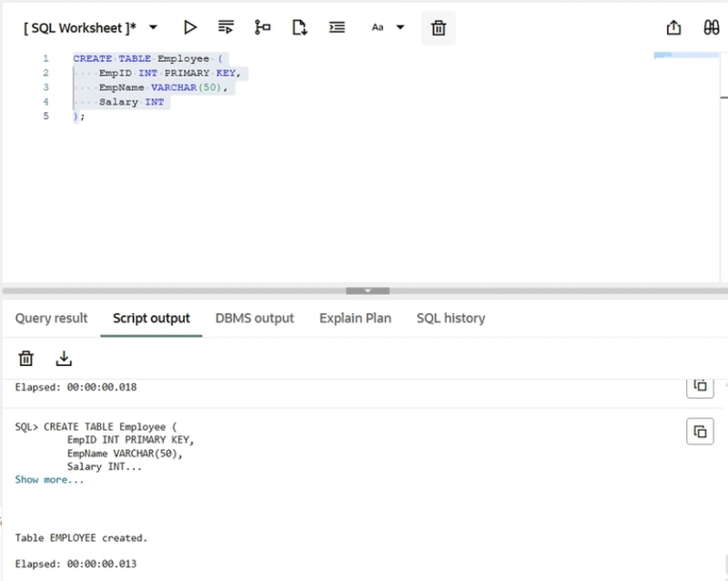
Task: Switch to the SQL history tab
Action: 450,318
